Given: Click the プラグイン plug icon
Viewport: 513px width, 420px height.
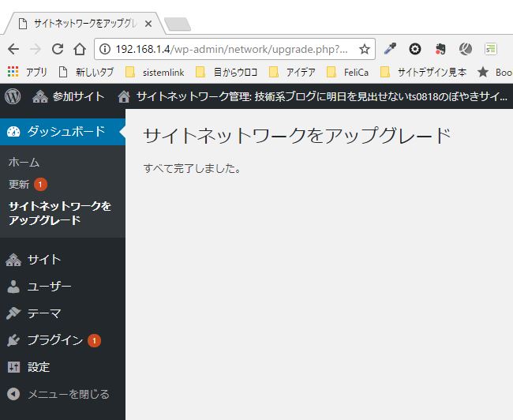Looking at the screenshot, I should pyautogui.click(x=13, y=340).
